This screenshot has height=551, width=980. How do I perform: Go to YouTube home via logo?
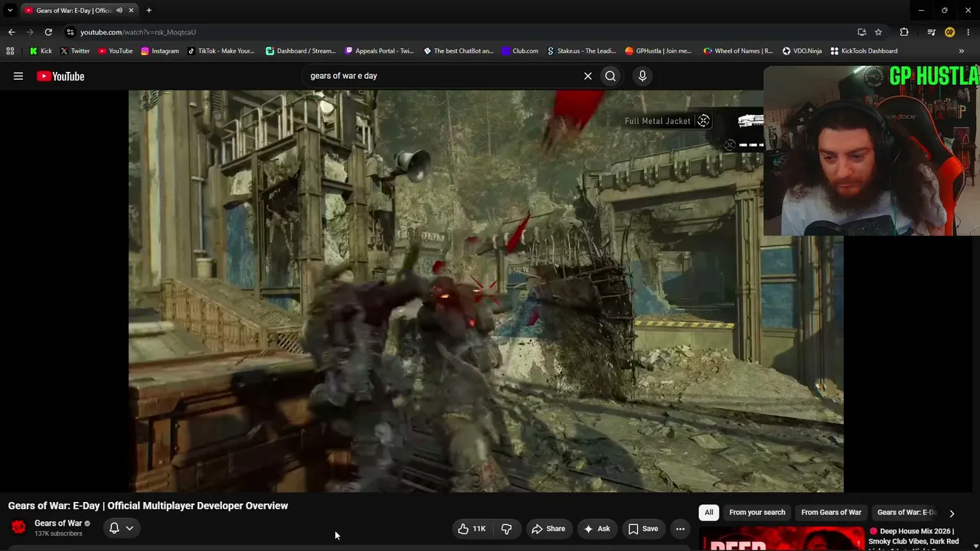60,76
